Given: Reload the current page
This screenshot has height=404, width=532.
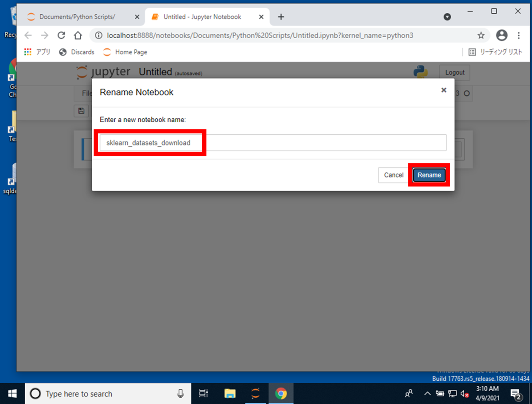Looking at the screenshot, I should [x=61, y=35].
